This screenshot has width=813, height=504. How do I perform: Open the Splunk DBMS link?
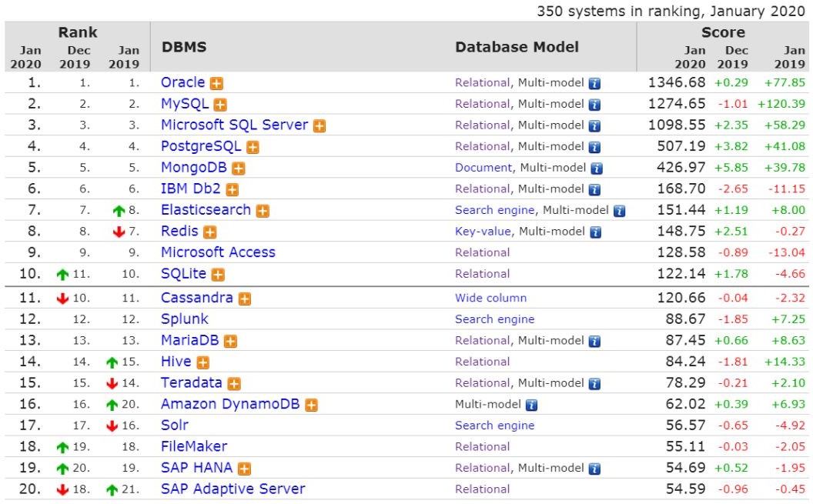coord(184,319)
